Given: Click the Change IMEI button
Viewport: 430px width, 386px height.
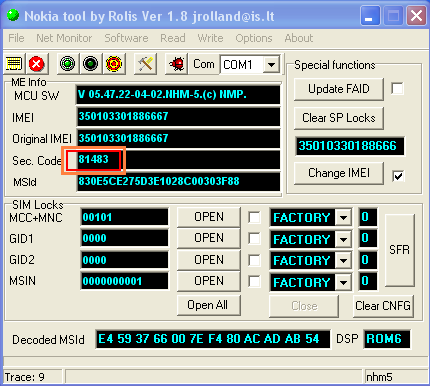Looking at the screenshot, I should pos(339,173).
